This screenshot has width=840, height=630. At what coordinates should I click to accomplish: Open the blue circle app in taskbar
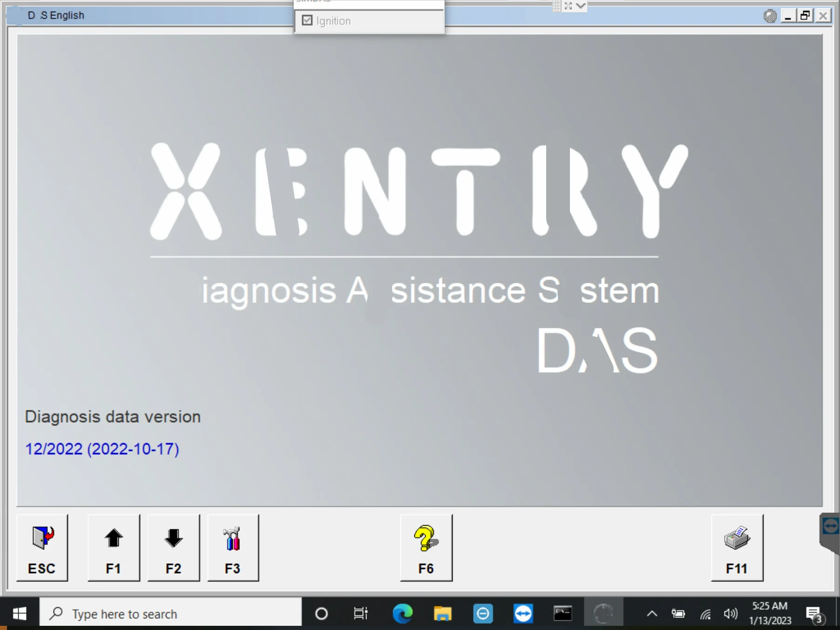[x=483, y=614]
